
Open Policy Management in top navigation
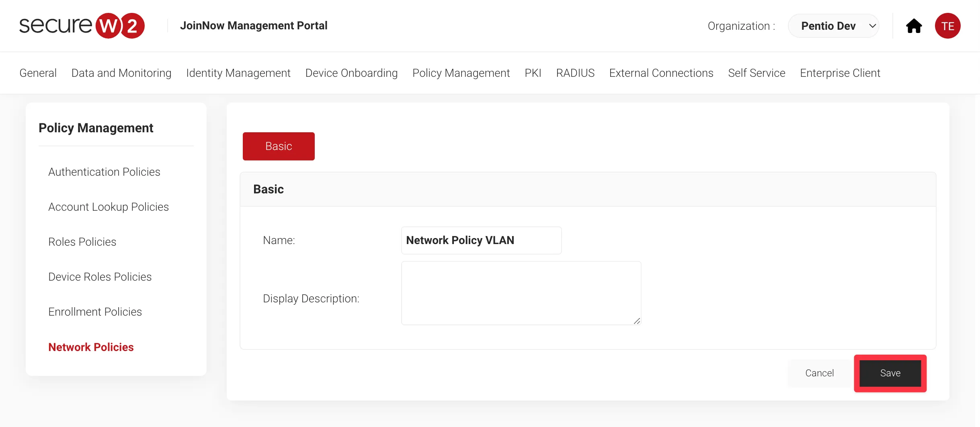461,73
